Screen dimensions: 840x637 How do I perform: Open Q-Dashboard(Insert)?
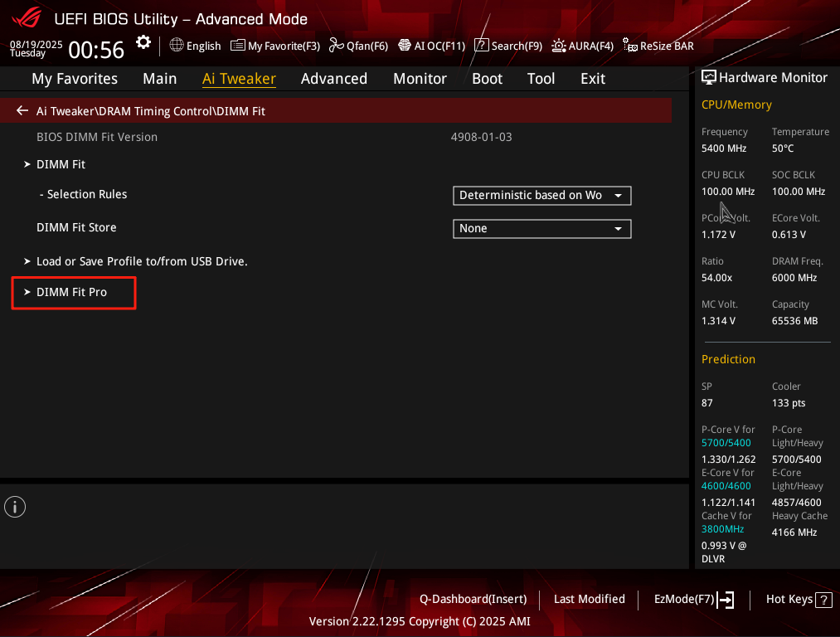click(473, 599)
